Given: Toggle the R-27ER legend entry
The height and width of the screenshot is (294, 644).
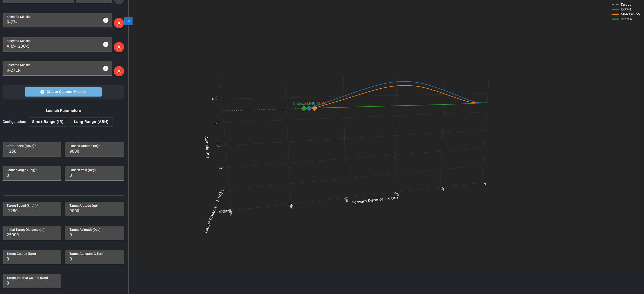Looking at the screenshot, I should click(626, 19).
